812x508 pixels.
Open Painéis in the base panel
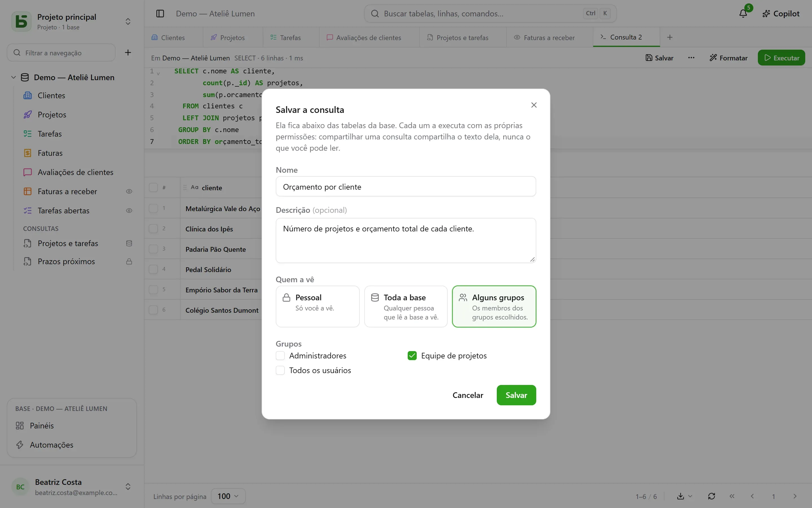coord(72,425)
